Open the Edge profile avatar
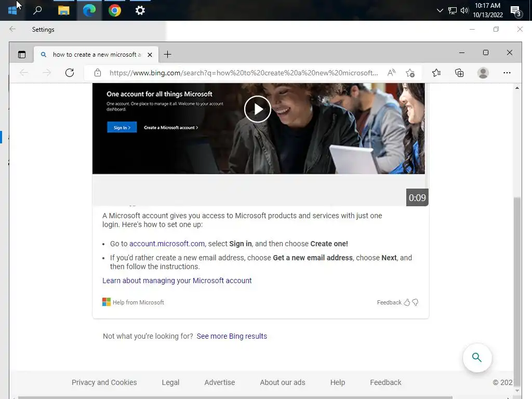This screenshot has height=399, width=532. [x=483, y=73]
